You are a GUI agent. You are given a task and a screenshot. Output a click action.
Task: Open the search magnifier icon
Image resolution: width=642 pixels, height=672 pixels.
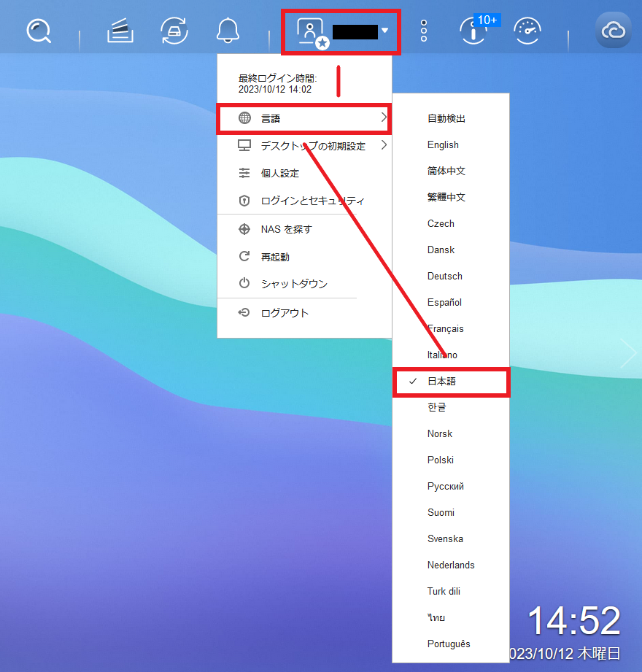[x=39, y=31]
